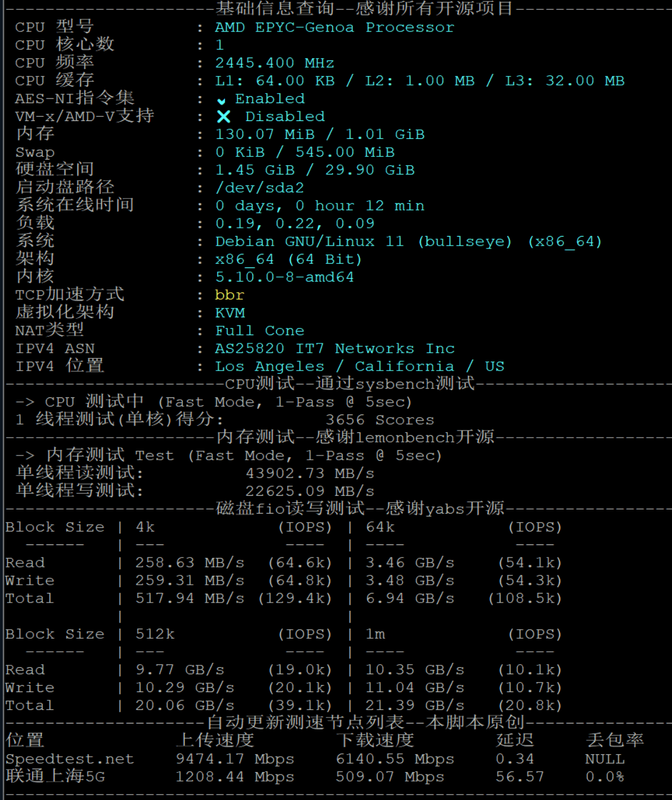
Task: Click the Full Cone NAT type
Action: click(260, 331)
